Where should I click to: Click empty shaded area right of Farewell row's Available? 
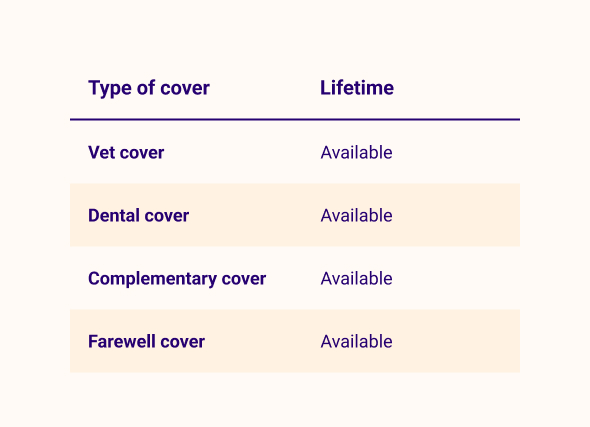coord(456,341)
